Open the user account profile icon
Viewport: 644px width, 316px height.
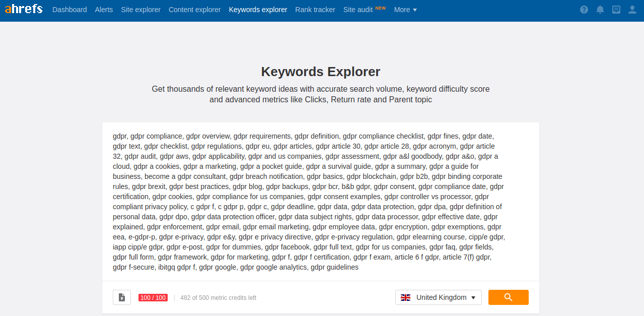[632, 10]
